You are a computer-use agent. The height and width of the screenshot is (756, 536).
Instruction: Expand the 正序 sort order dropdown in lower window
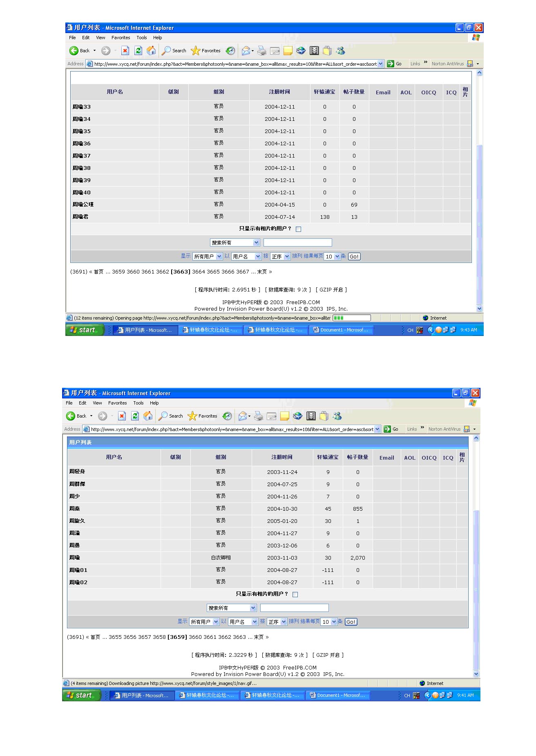point(277,622)
